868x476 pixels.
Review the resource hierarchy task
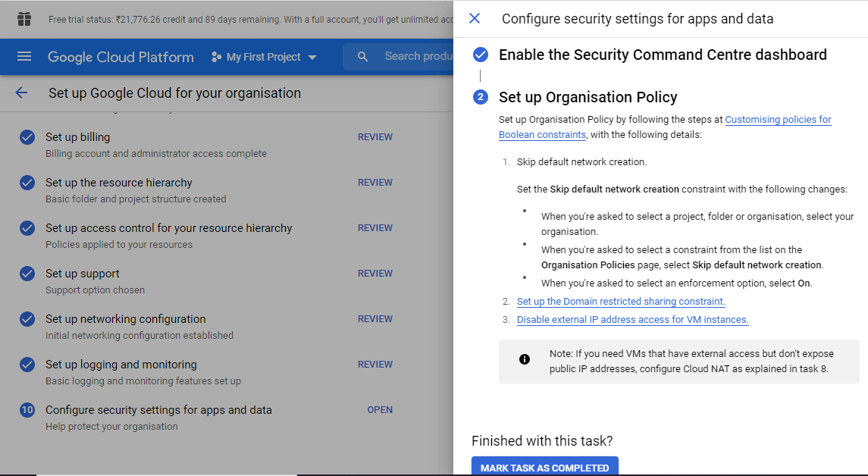(374, 182)
